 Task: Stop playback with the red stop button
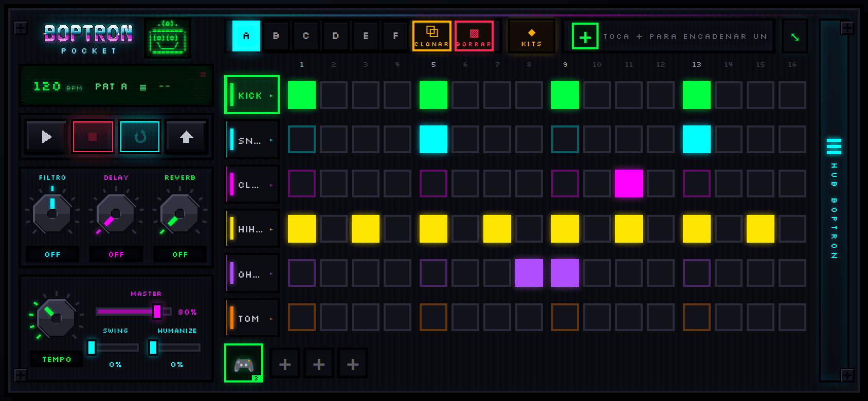click(x=93, y=137)
